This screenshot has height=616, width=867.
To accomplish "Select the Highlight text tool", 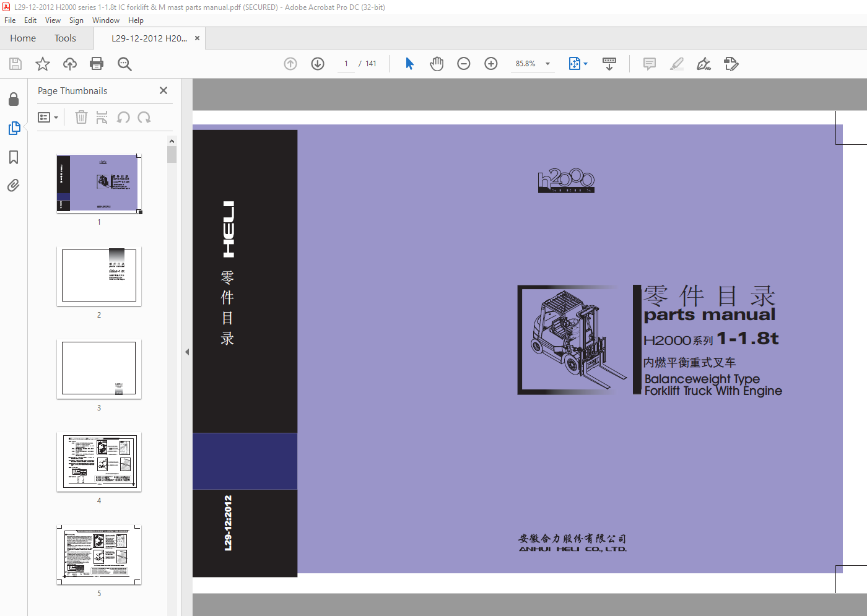I will click(x=677, y=64).
